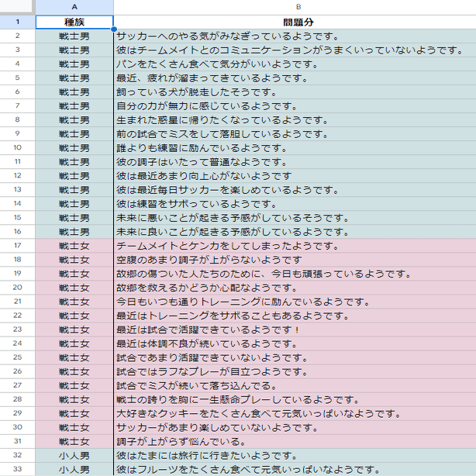The height and width of the screenshot is (476, 476).
Task: Select 小人男 cell in row 33
Action: [x=74, y=469]
